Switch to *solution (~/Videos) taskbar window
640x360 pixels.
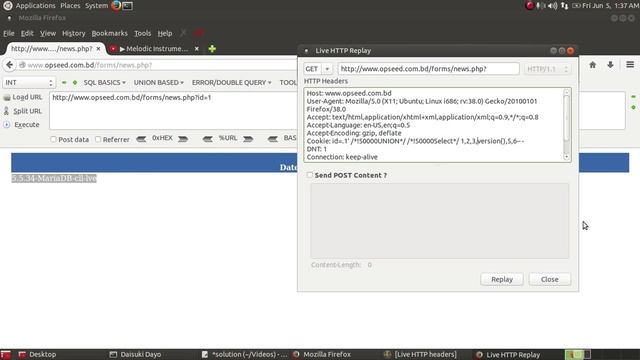[244, 354]
